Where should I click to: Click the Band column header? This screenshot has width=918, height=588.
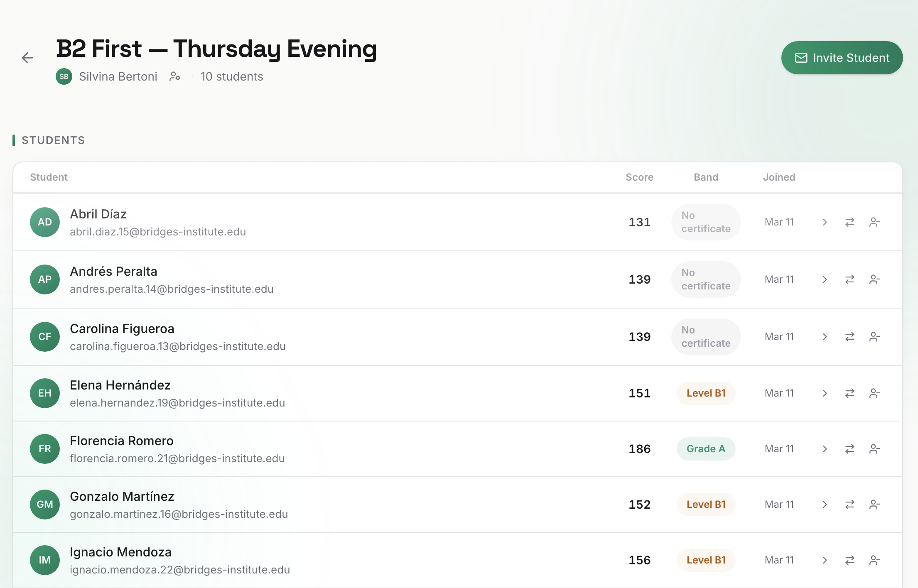coord(706,177)
